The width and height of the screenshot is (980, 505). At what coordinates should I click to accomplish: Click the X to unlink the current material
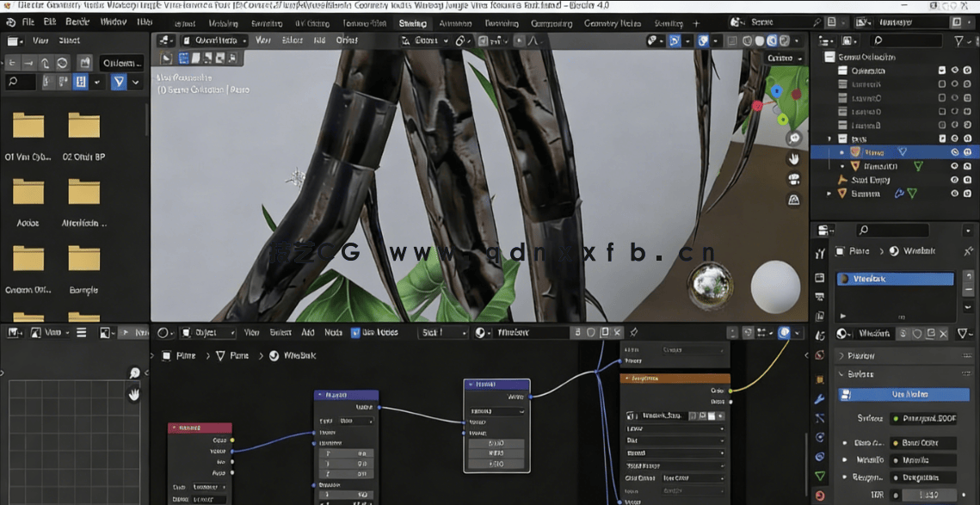click(942, 333)
